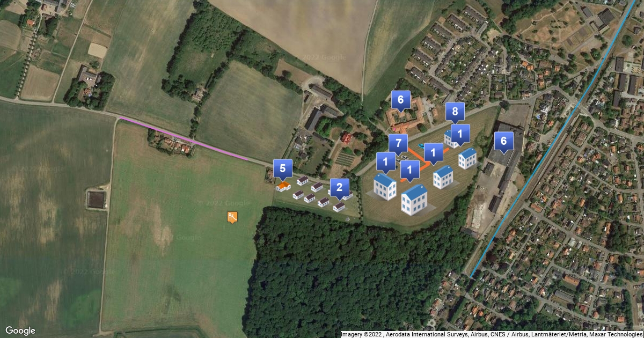Select the leftmost marker labeled 1
Image resolution: width=644 pixels, height=338 pixels.
(385, 161)
